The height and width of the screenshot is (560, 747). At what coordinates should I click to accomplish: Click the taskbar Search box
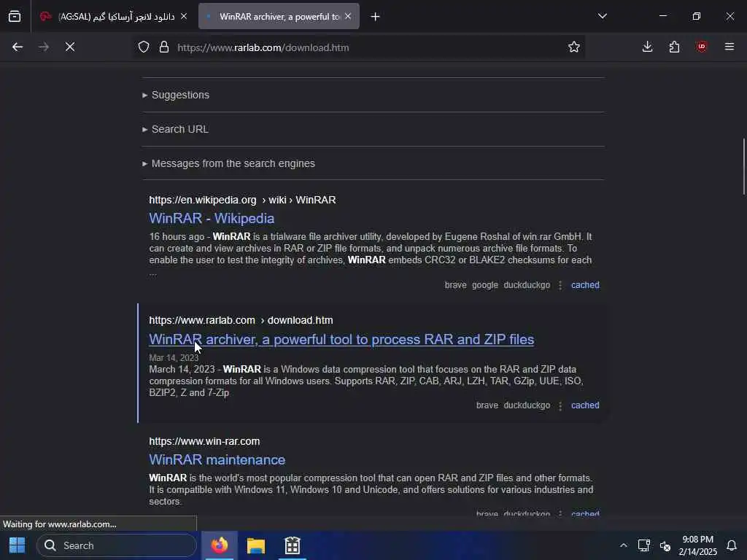116,545
